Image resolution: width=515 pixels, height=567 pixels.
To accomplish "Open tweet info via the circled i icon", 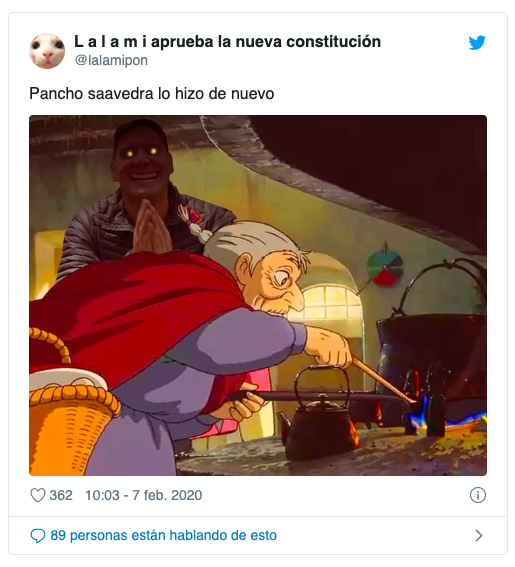I will 477,495.
